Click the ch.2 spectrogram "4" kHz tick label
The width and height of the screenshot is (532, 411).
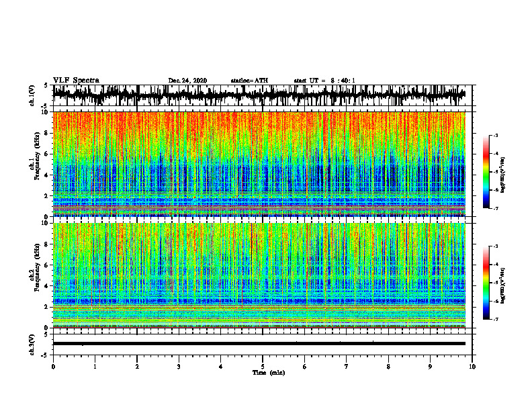click(47, 286)
